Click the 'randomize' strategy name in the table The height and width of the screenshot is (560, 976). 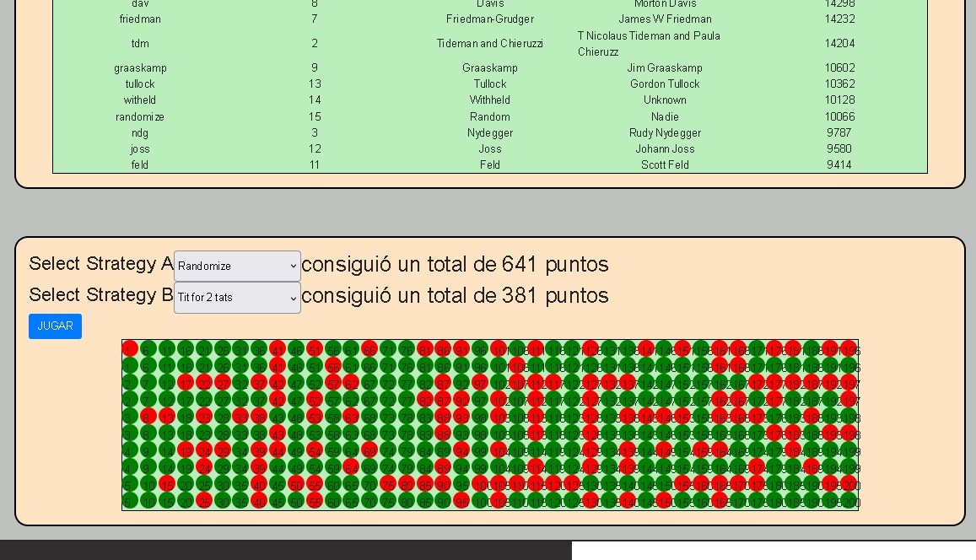tap(140, 116)
